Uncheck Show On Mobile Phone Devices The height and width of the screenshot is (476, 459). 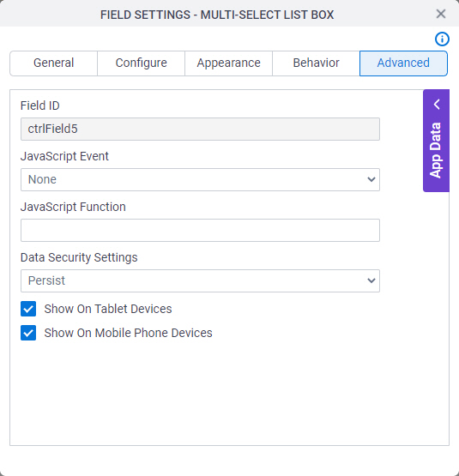tap(28, 333)
